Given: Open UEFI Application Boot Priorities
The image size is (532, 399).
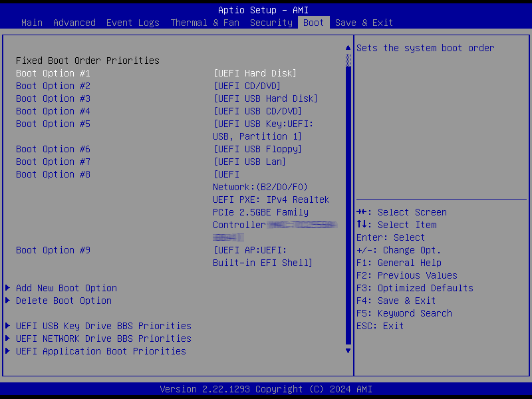Looking at the screenshot, I should 101,351.
